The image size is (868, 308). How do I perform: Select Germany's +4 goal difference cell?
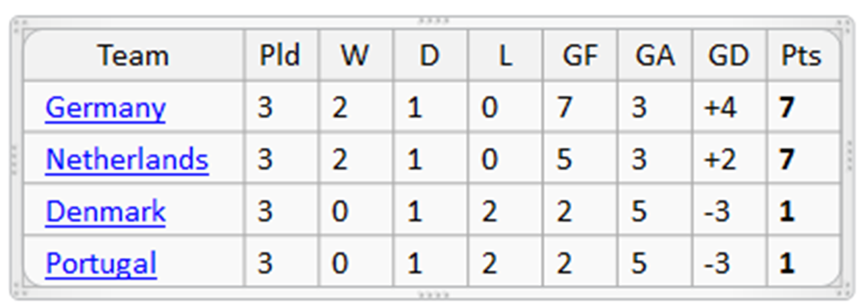coord(728,108)
